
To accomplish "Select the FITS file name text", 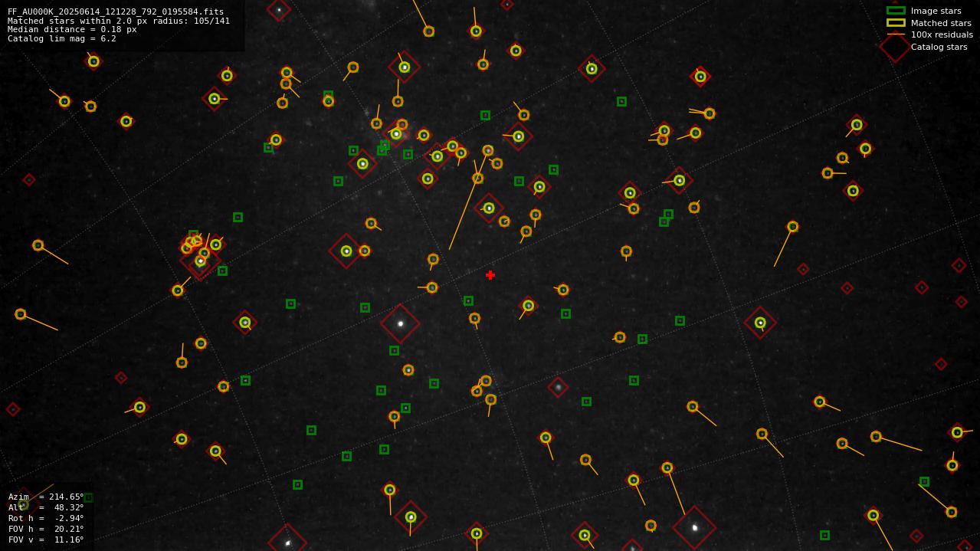I will [116, 12].
